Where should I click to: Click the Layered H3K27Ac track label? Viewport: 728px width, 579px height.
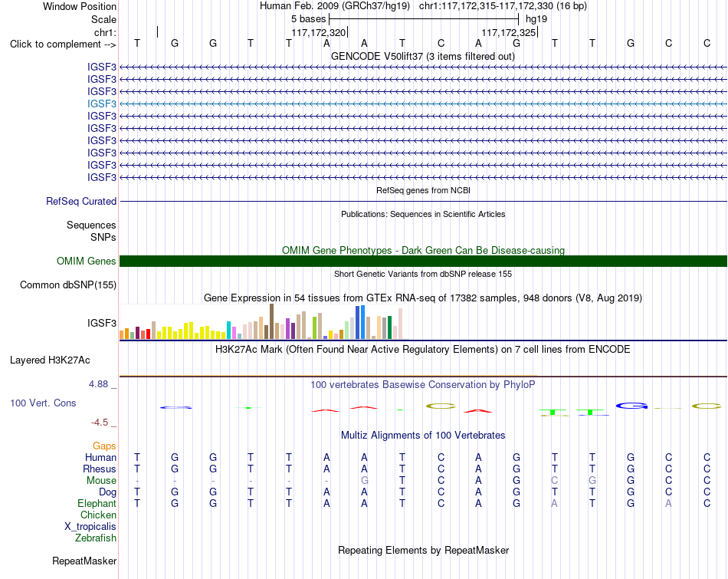(50, 360)
